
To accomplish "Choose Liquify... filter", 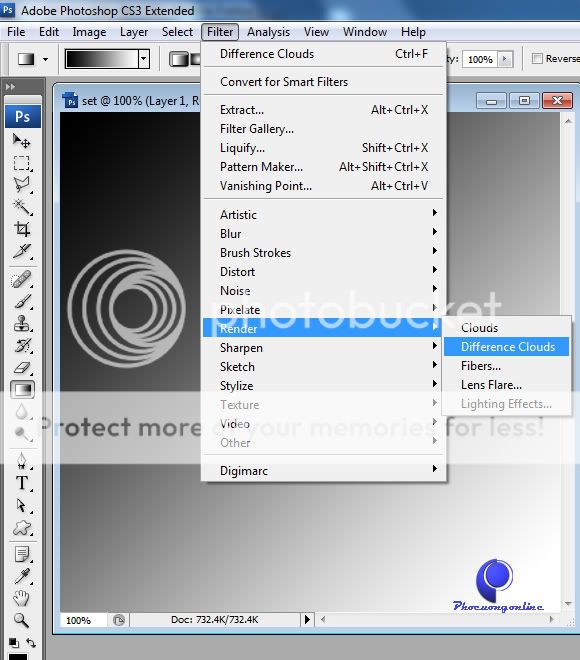I will pos(323,148).
